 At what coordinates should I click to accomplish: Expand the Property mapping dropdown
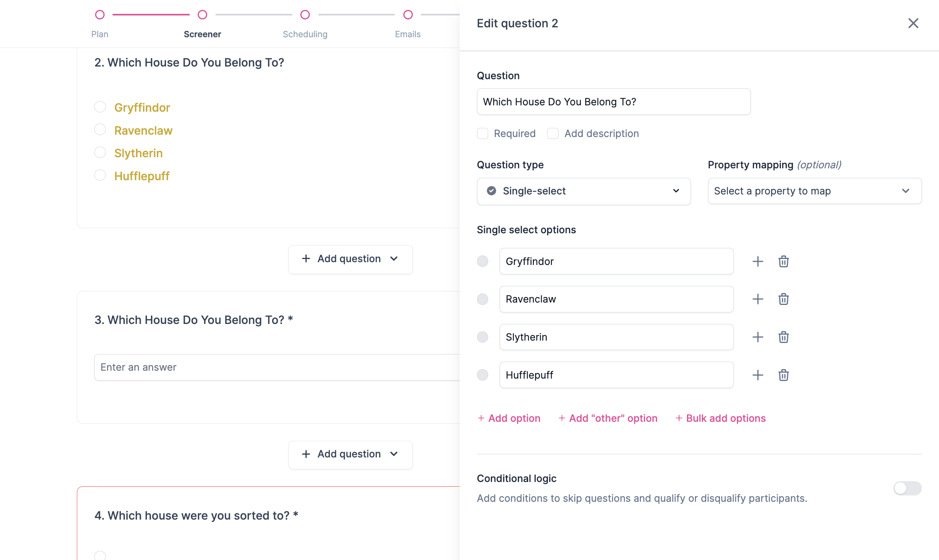coord(814,191)
